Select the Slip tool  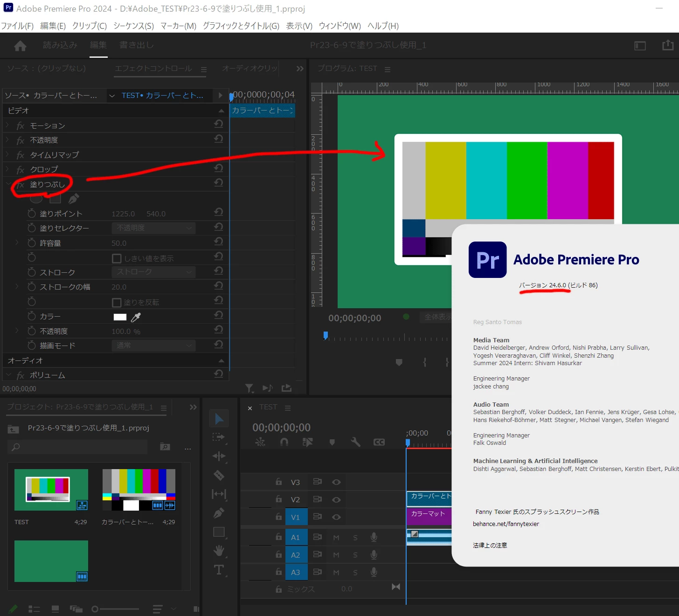(x=219, y=494)
